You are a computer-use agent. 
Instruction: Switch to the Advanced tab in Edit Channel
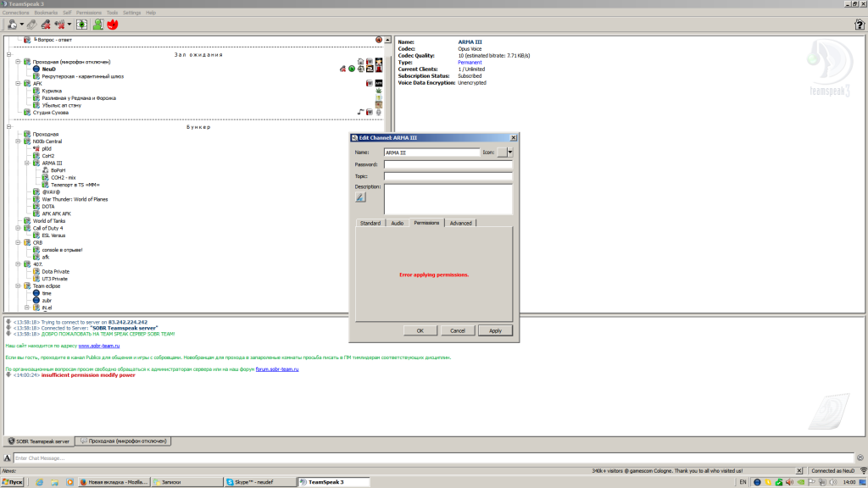pyautogui.click(x=460, y=223)
